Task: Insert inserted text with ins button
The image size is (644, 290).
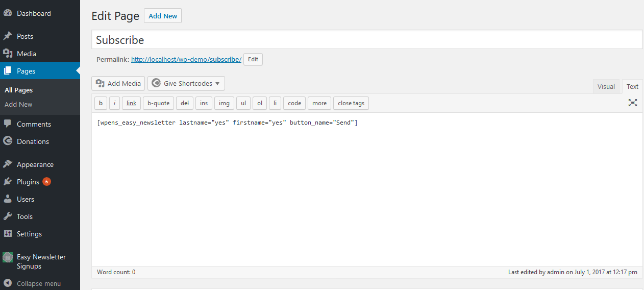Action: pos(204,103)
